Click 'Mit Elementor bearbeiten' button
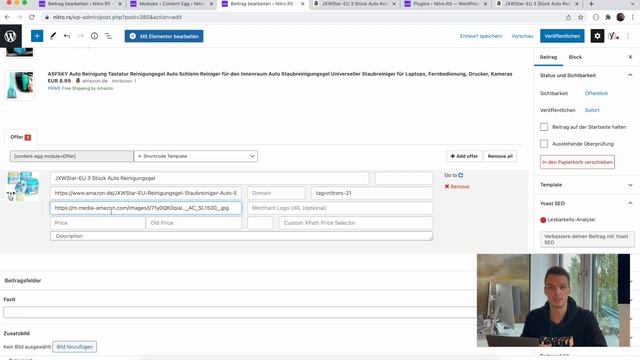 click(x=164, y=36)
